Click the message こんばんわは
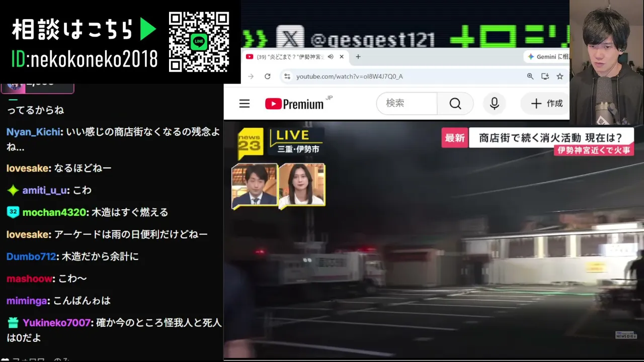Viewport: 644px width, 362px height. pos(82,301)
